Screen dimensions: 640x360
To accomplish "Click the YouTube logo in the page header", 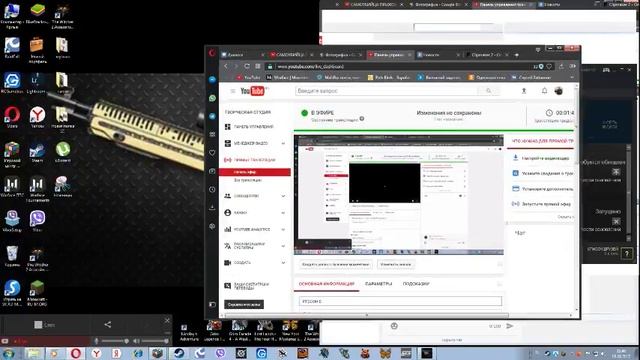I will click(x=252, y=91).
